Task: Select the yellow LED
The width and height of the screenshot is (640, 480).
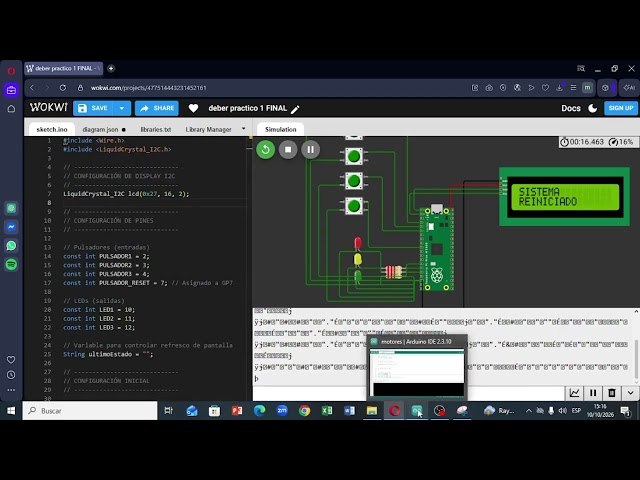Action: point(358,260)
